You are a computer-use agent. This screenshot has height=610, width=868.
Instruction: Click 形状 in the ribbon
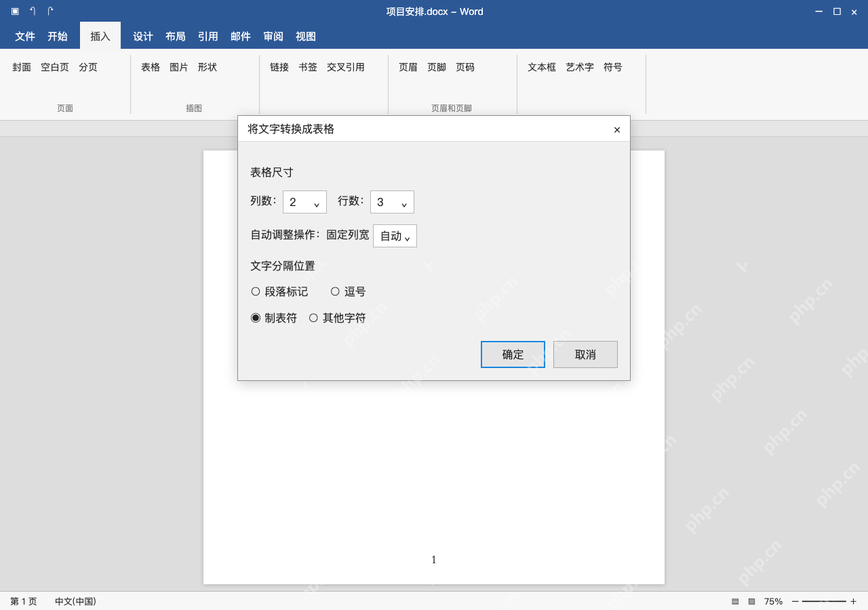pyautogui.click(x=208, y=67)
